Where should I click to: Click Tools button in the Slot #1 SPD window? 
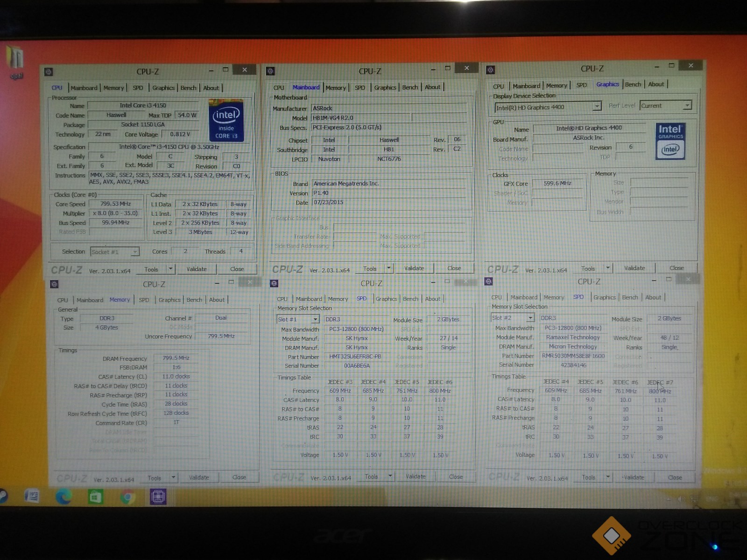click(x=371, y=476)
